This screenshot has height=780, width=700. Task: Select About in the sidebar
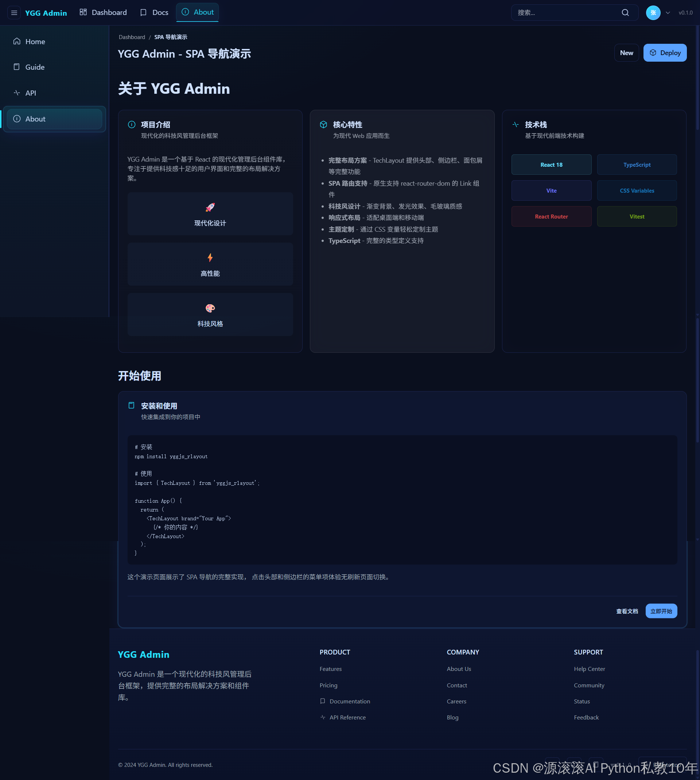point(54,119)
